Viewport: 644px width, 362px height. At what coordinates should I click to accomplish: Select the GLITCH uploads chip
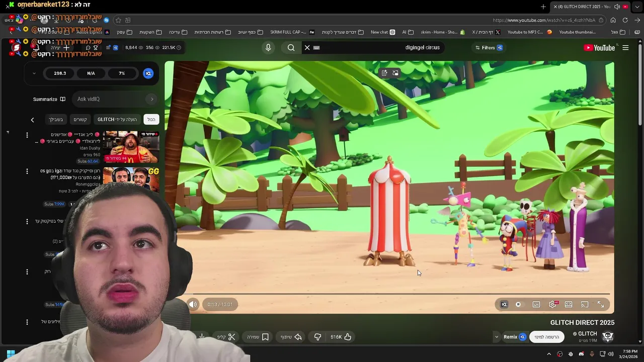[117, 119]
